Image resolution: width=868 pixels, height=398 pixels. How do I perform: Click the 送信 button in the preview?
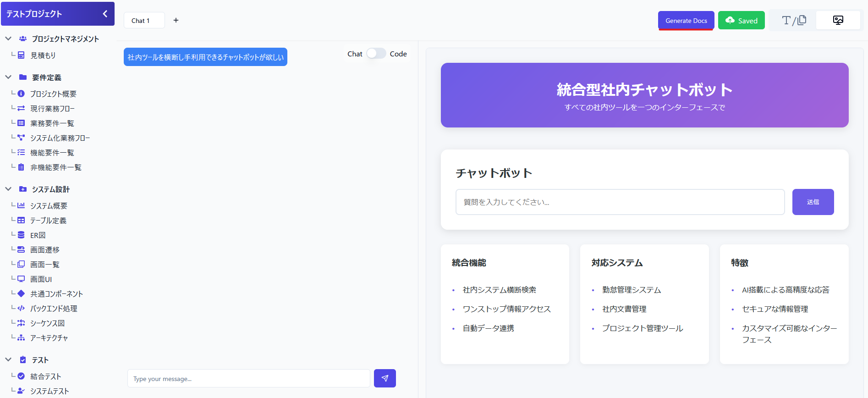(813, 202)
